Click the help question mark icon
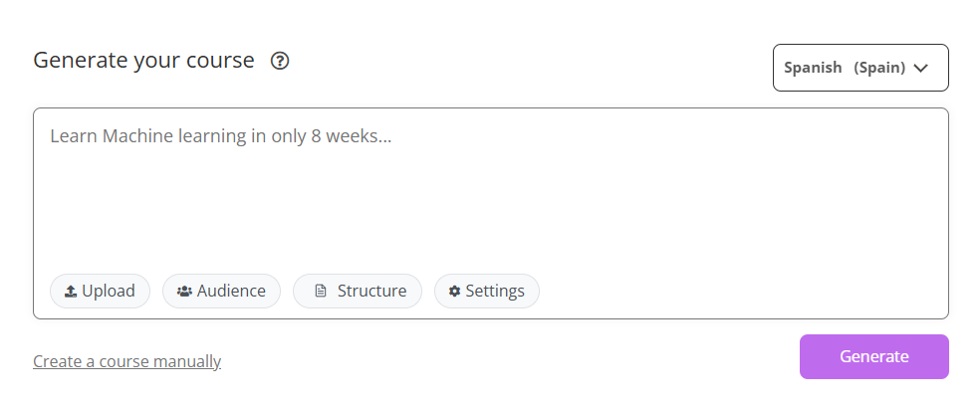The image size is (980, 406). tap(280, 61)
